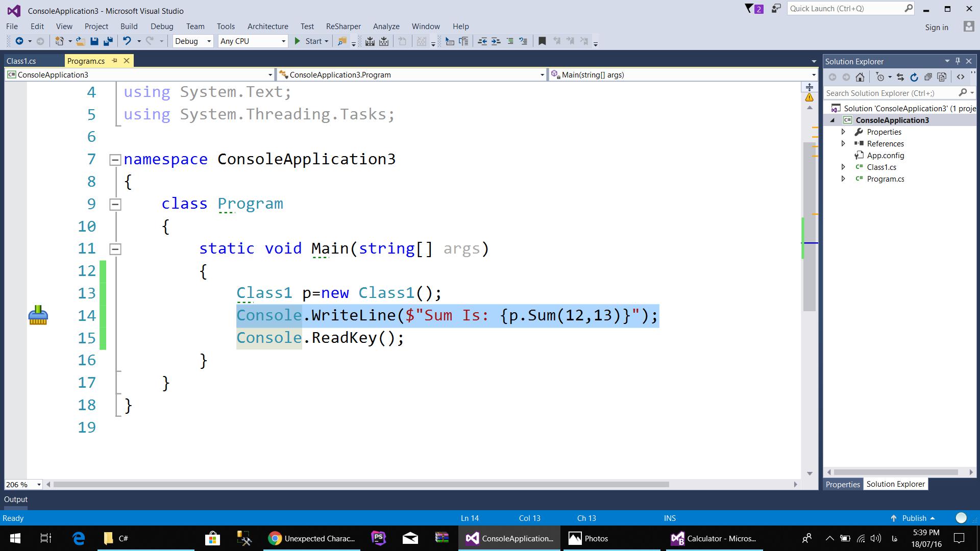Sync with Active Document in Solution Explorer
This screenshot has height=551, width=980.
point(900,77)
